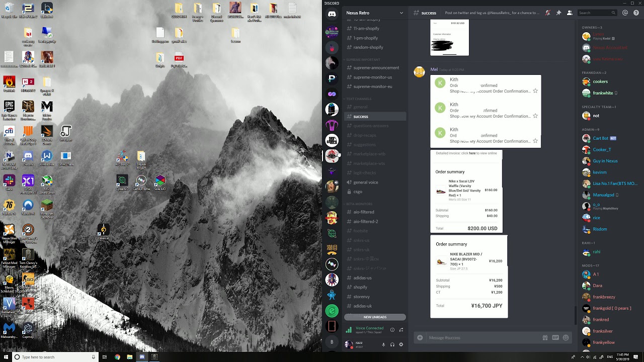
Task: Open the Nitro gift icon
Action: pyautogui.click(x=545, y=338)
